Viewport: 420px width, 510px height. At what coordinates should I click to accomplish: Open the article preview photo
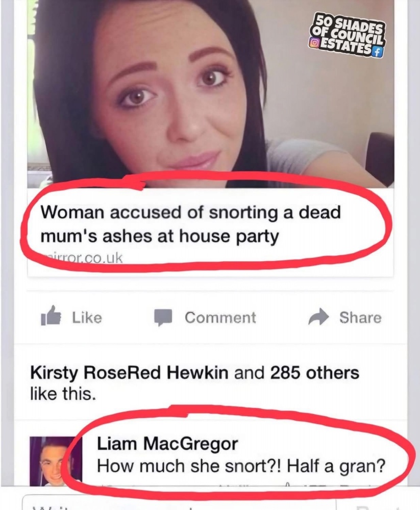[x=211, y=94]
